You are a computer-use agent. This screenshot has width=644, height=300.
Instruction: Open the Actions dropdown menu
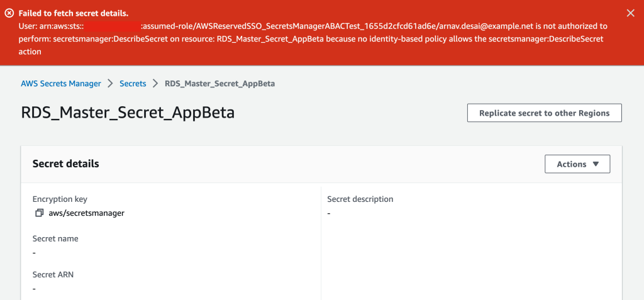pos(577,164)
